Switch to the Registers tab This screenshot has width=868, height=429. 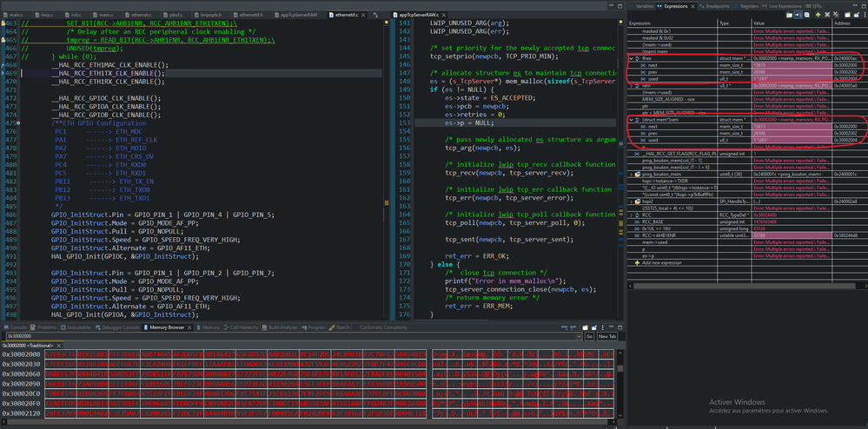pos(745,6)
